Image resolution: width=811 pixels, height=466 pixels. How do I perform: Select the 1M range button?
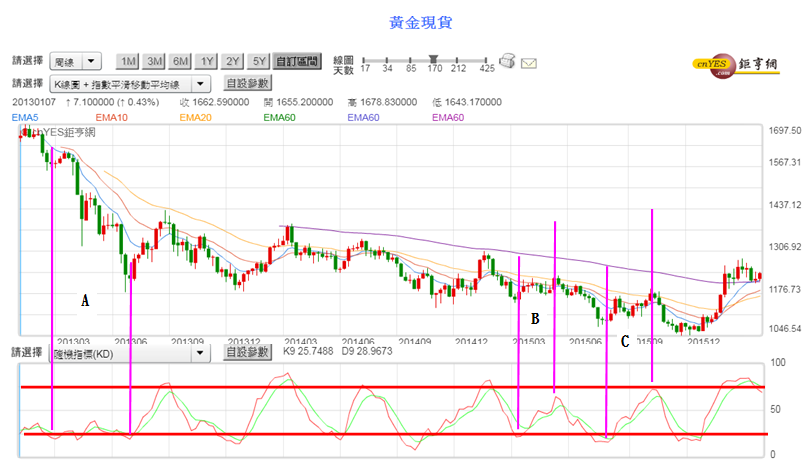tap(128, 62)
